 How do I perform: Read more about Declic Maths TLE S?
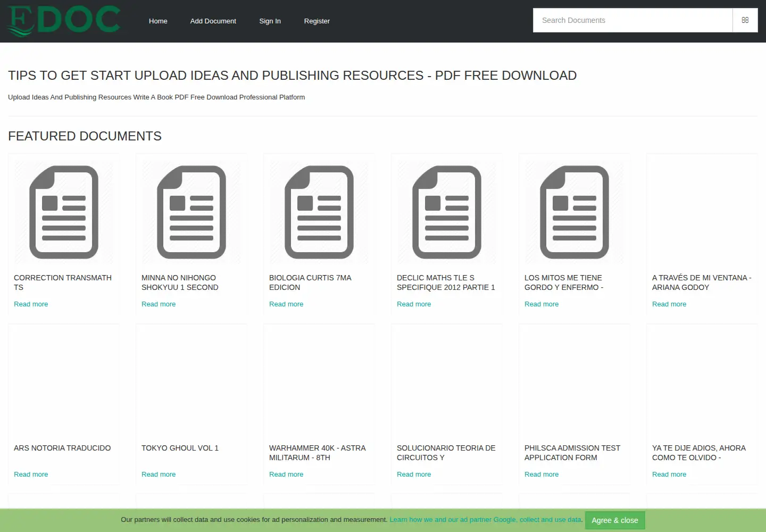[414, 304]
